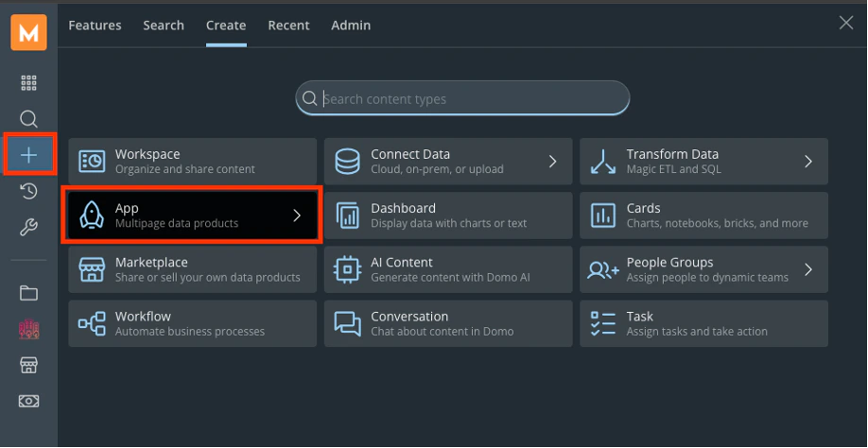Click 'Assign people to dynamic teams' text

707,278
